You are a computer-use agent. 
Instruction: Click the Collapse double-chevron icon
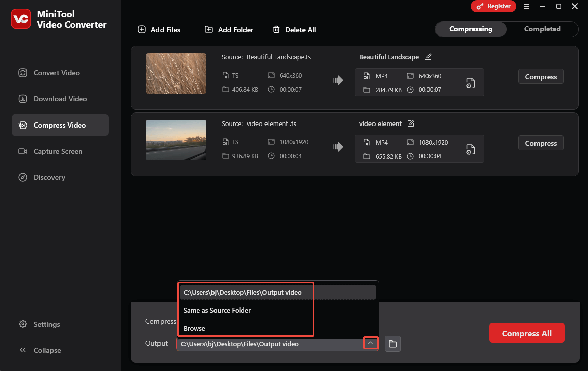tap(23, 350)
